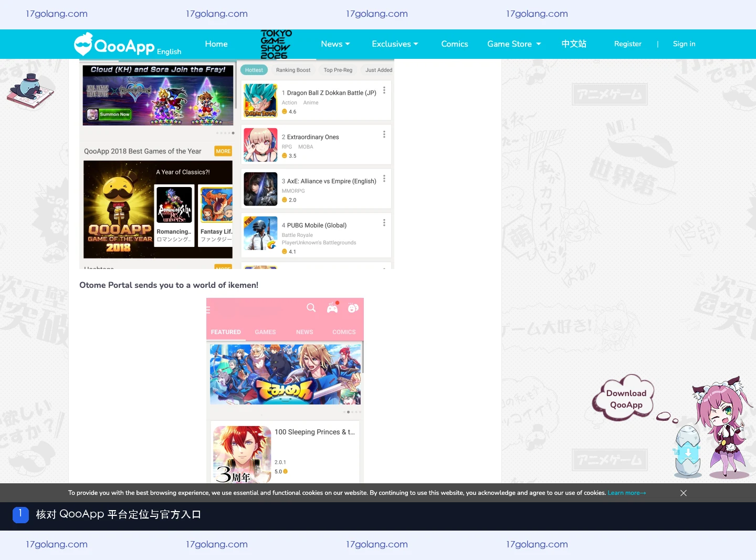Image resolution: width=756 pixels, height=560 pixels.
Task: Click the Fantasy Life game icon
Action: [216, 205]
